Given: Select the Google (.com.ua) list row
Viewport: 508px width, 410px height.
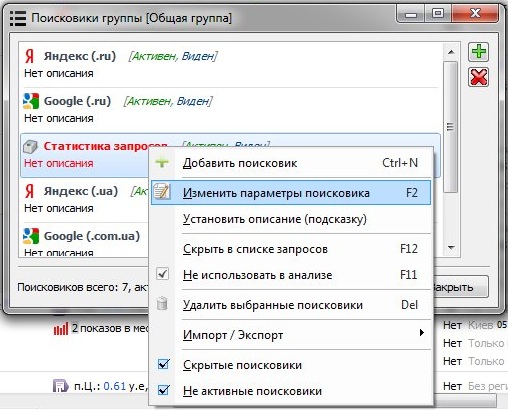Looking at the screenshot, I should pyautogui.click(x=85, y=240).
